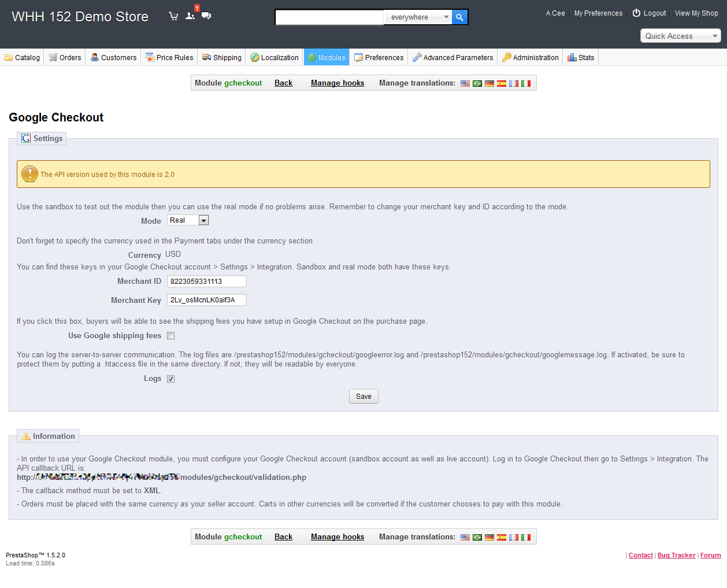This screenshot has height=588, width=727.
Task: Open the Catalog menu tab
Action: click(x=23, y=58)
